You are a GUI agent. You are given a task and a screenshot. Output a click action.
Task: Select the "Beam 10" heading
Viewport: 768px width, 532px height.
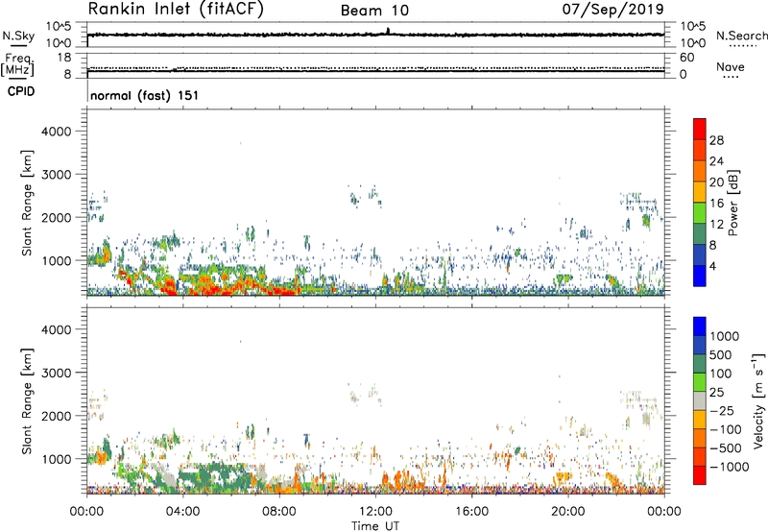click(x=374, y=11)
